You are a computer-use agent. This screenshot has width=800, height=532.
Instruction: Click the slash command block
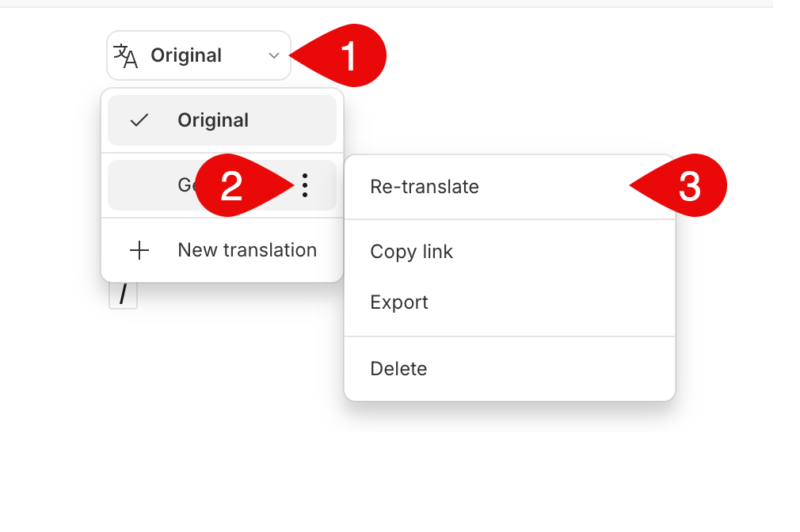[123, 294]
